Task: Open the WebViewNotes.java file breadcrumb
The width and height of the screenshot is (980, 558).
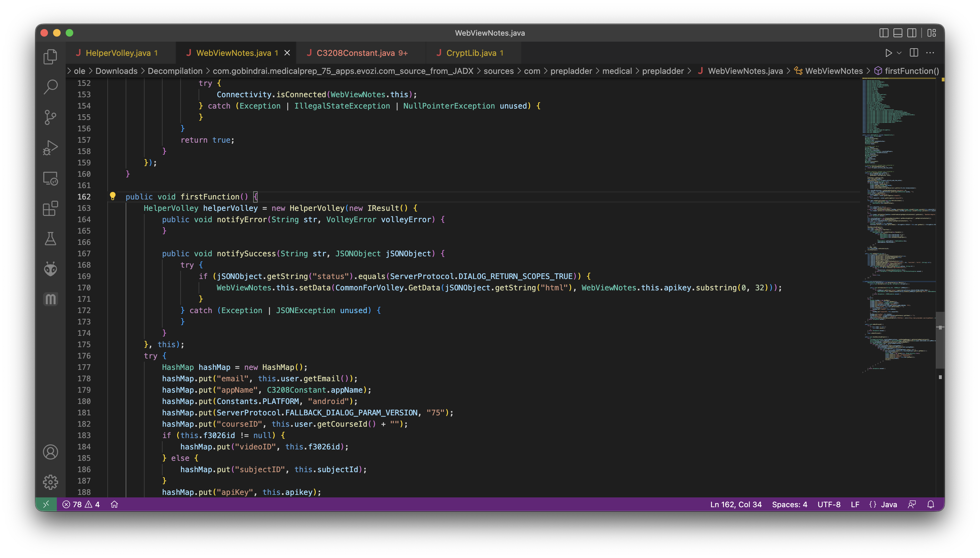Action: point(740,71)
